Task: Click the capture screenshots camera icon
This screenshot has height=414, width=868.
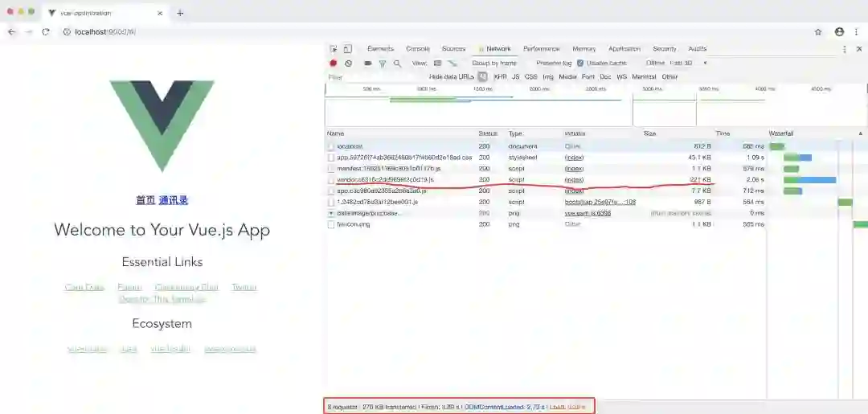Action: pyautogui.click(x=367, y=63)
